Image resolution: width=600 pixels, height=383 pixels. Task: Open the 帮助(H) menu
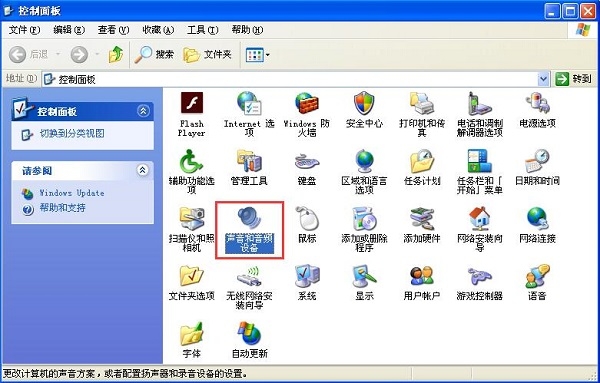pos(247,30)
